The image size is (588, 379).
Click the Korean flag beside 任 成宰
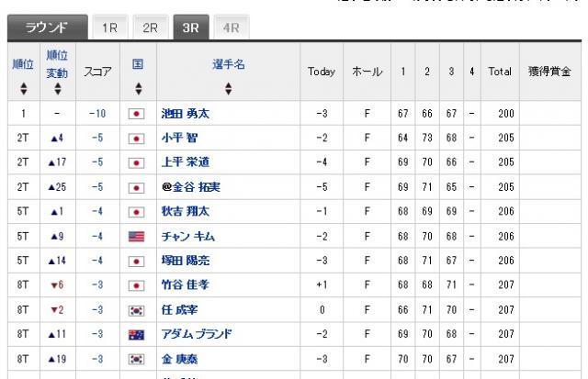(136, 310)
